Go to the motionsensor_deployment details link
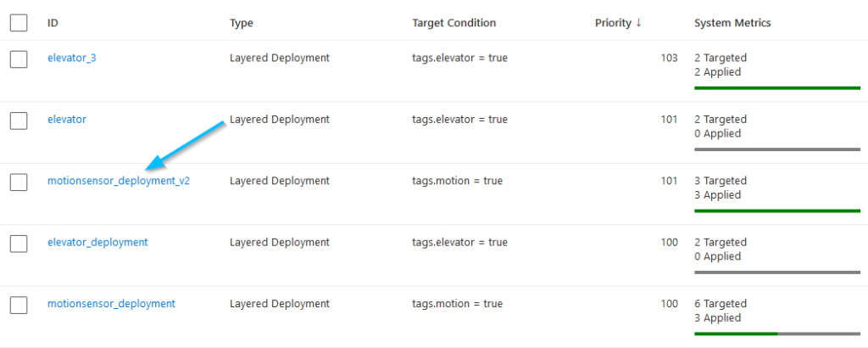 tap(111, 303)
